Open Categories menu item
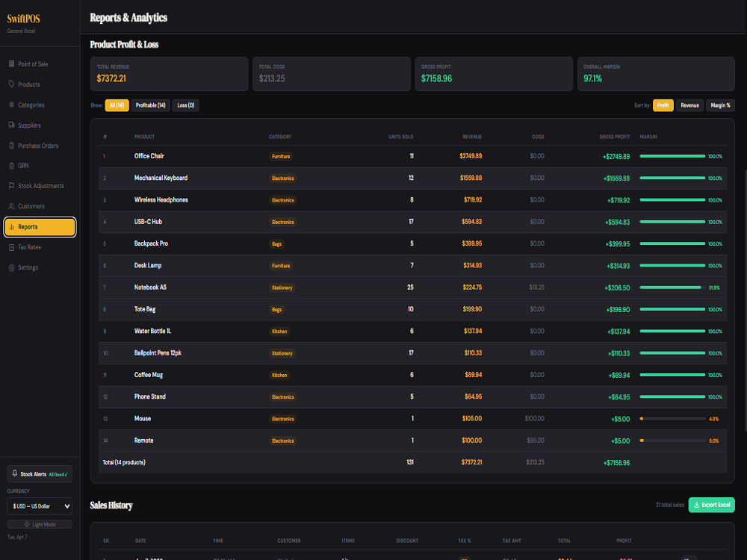The height and width of the screenshot is (560, 747). click(40, 105)
